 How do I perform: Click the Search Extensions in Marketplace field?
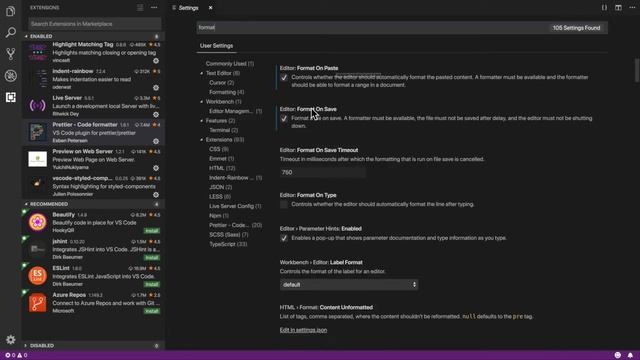(95, 24)
